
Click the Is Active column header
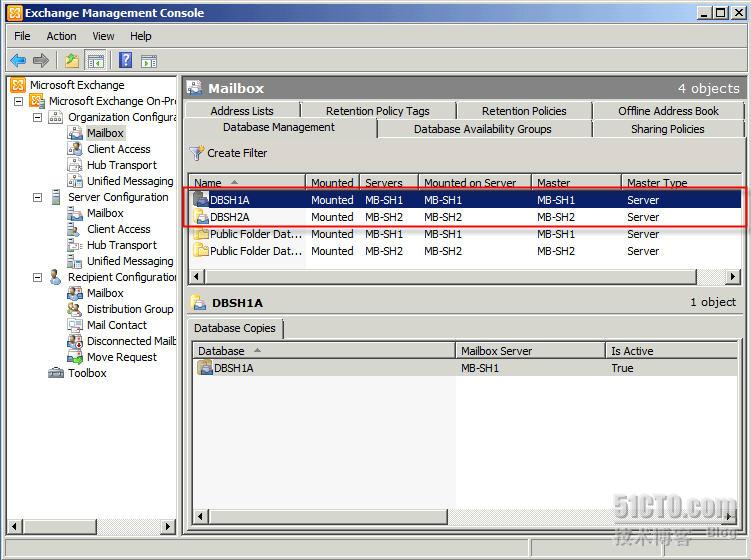[x=671, y=351]
